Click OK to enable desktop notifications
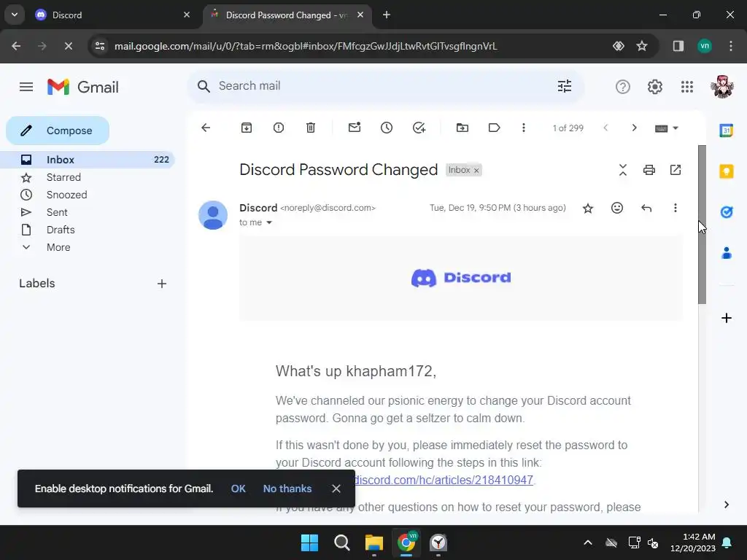 pyautogui.click(x=239, y=489)
